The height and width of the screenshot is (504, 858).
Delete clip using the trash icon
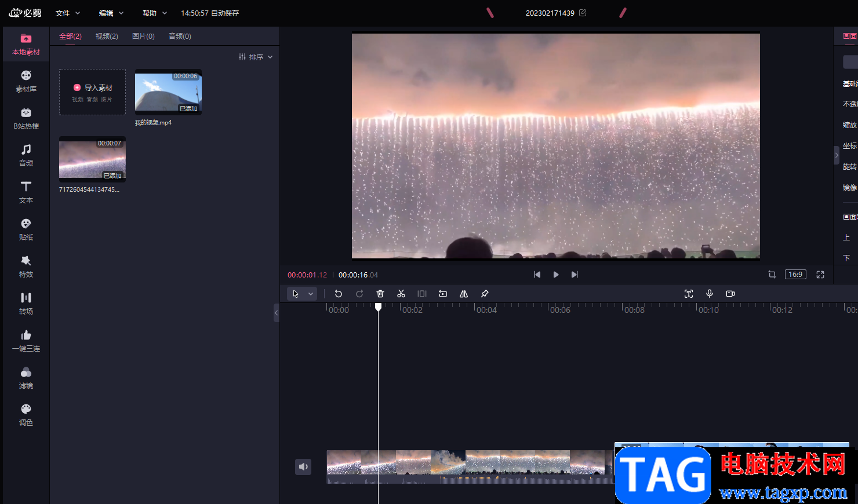[x=380, y=294]
